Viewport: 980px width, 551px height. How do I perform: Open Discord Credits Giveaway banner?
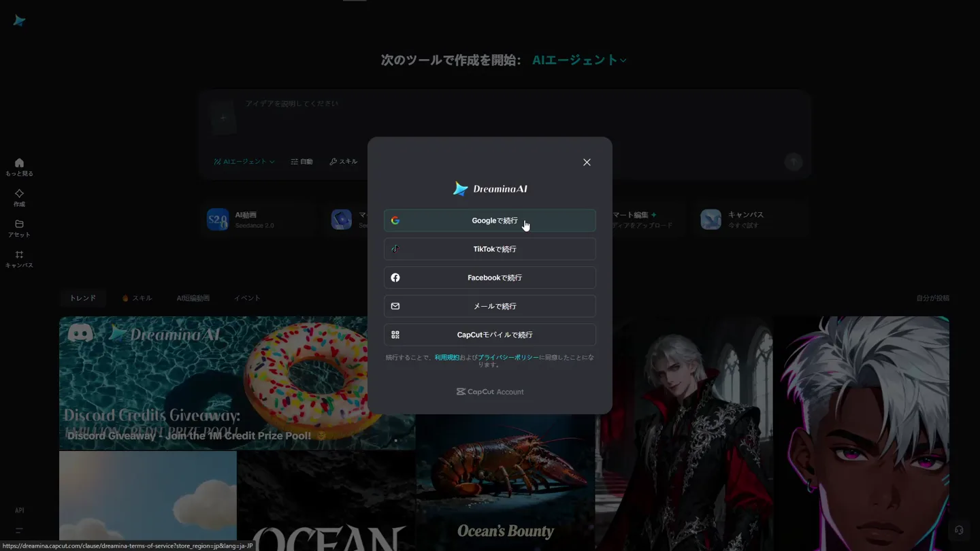pos(237,383)
